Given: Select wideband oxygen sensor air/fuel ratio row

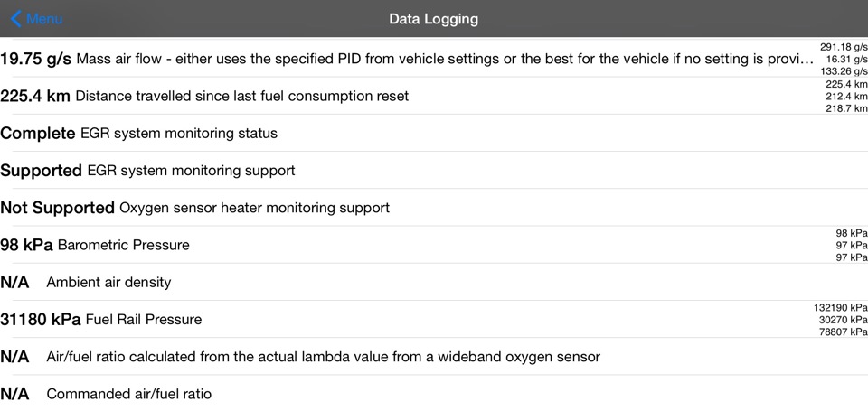Looking at the screenshot, I should pyautogui.click(x=323, y=357).
